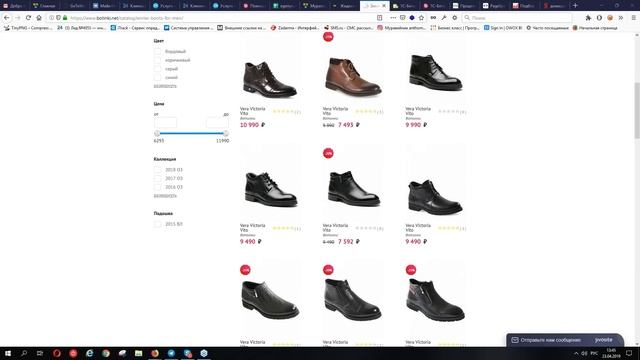Click the site security padlock icon
Image resolution: width=640 pixels, height=360 pixels.
[x=65, y=18]
